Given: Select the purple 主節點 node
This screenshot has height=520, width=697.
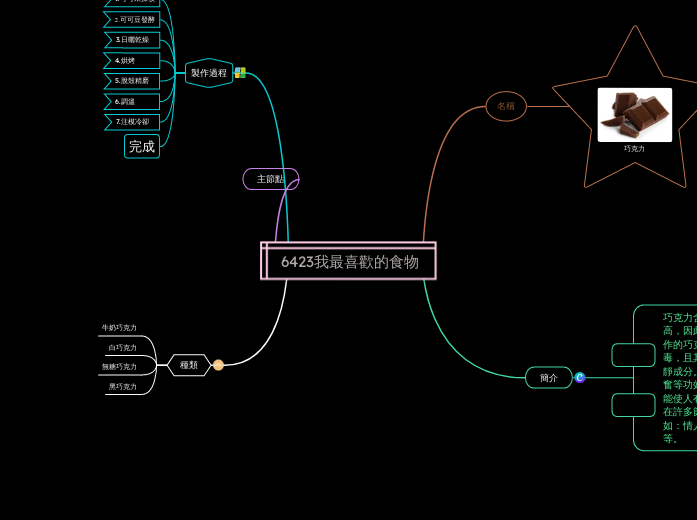Looking at the screenshot, I should 271,179.
